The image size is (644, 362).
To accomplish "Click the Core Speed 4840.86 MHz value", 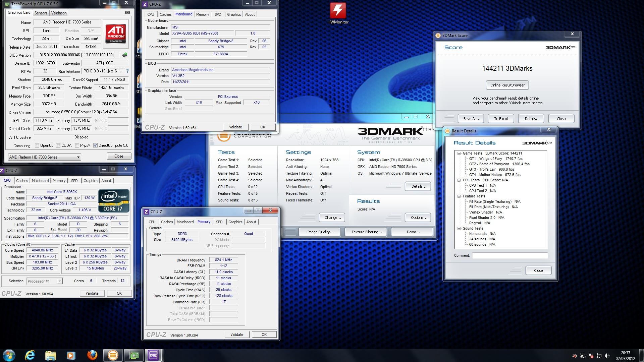I will click(42, 250).
